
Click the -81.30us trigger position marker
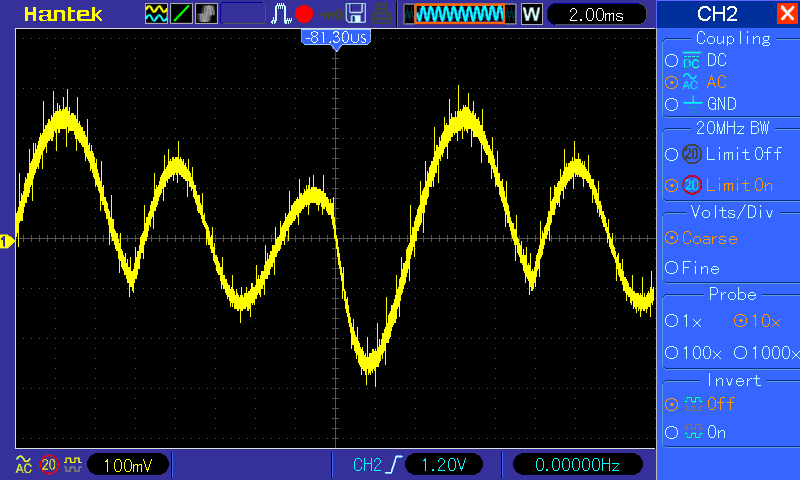[x=336, y=38]
